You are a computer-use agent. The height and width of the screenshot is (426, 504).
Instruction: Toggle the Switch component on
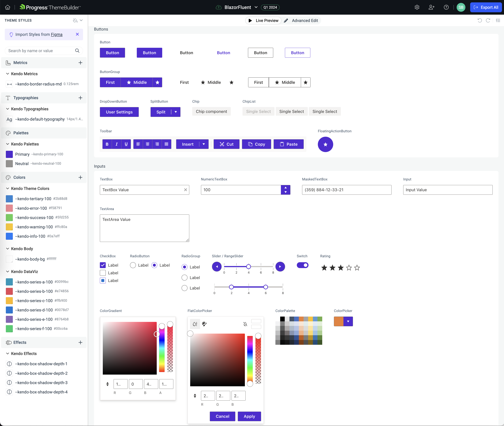coord(302,265)
